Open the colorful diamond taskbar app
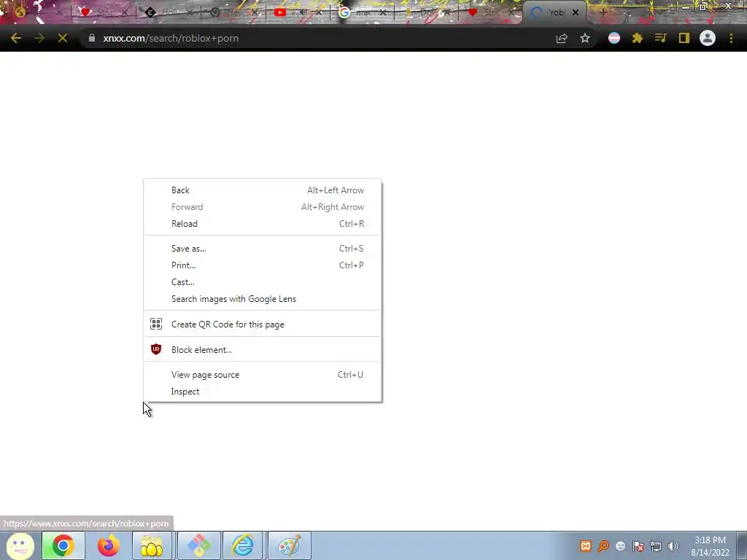 tap(198, 545)
